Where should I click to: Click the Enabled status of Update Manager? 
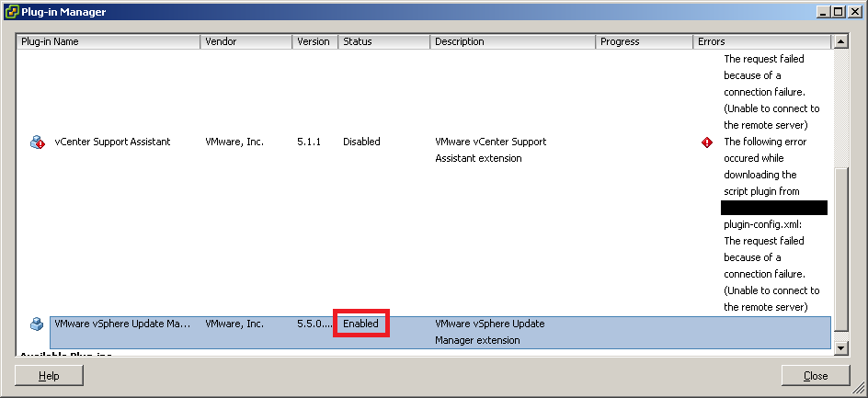click(x=360, y=324)
